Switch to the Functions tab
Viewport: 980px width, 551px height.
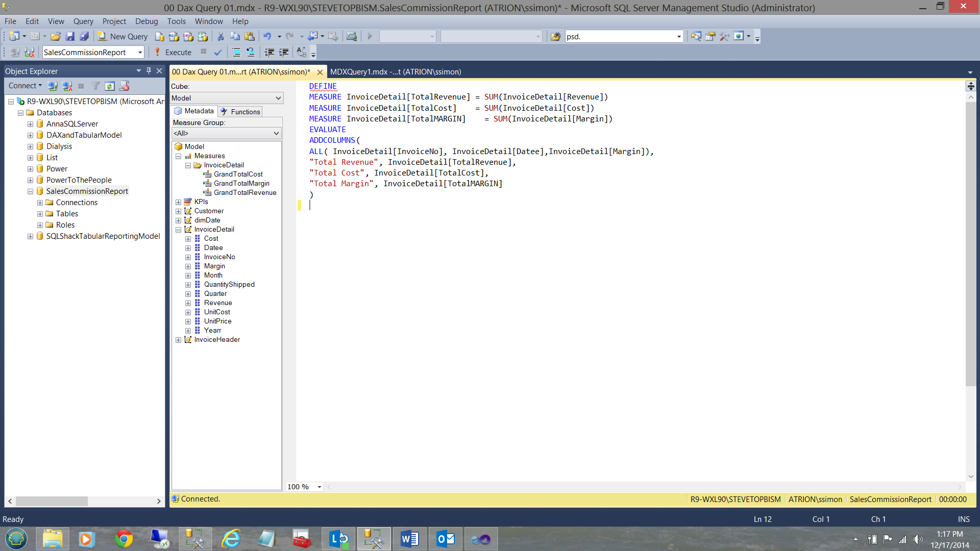coord(240,112)
